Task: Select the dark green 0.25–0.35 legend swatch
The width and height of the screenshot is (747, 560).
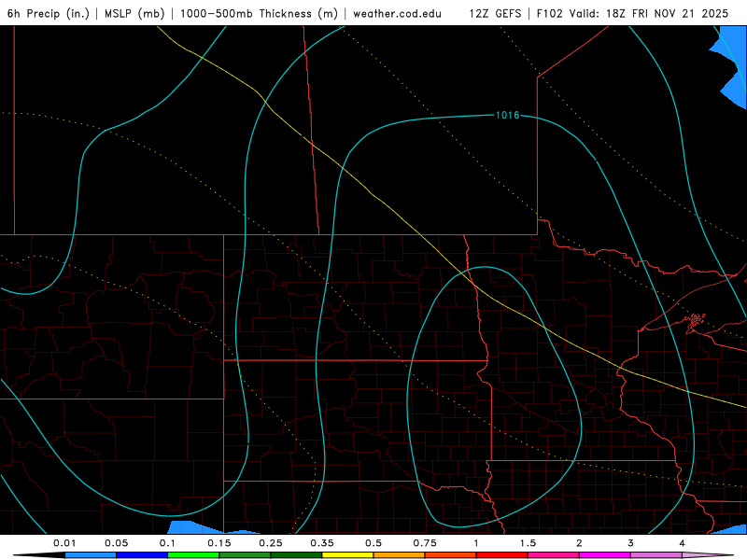Action: [x=296, y=555]
